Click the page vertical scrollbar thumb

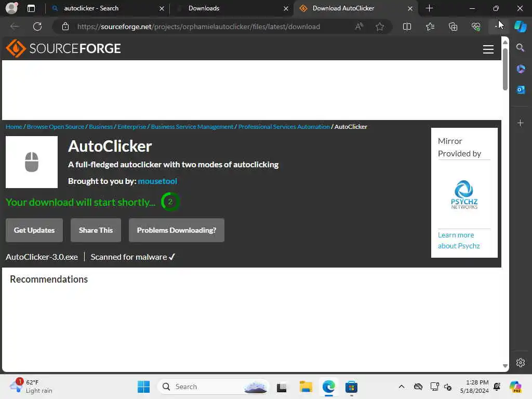click(505, 69)
